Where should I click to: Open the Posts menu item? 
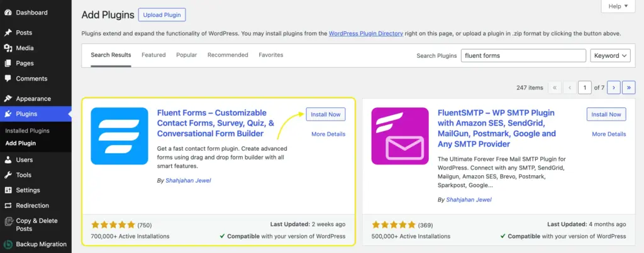click(x=36, y=33)
